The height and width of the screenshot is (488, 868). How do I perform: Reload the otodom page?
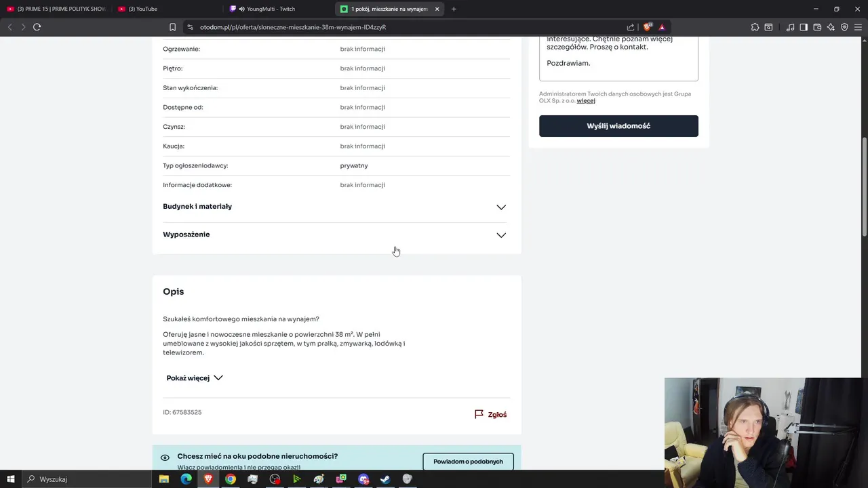coord(37,27)
